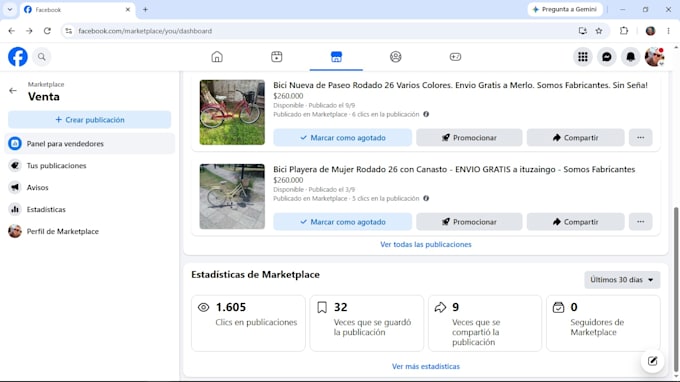Open Ver más estadísticas link
The width and height of the screenshot is (680, 382).
426,366
